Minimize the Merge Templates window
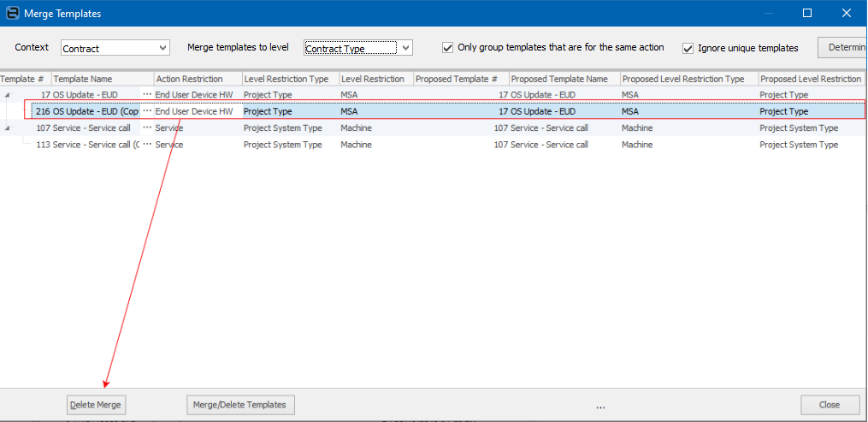Image resolution: width=868 pixels, height=422 pixels. [768, 13]
